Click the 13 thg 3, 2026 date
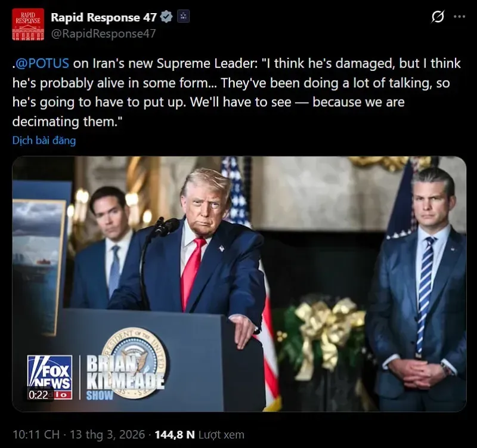This screenshot has height=448, width=477. point(107,434)
